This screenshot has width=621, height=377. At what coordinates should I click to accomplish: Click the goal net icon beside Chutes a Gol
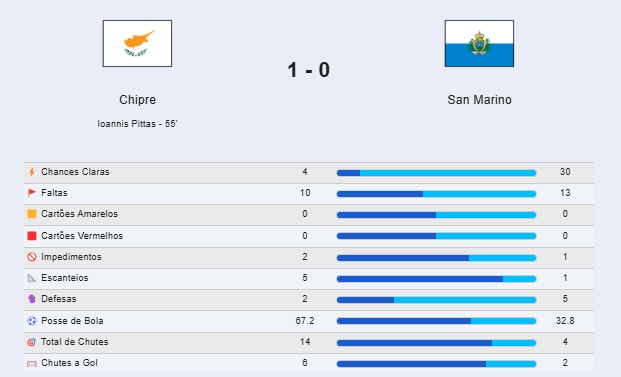(32, 363)
